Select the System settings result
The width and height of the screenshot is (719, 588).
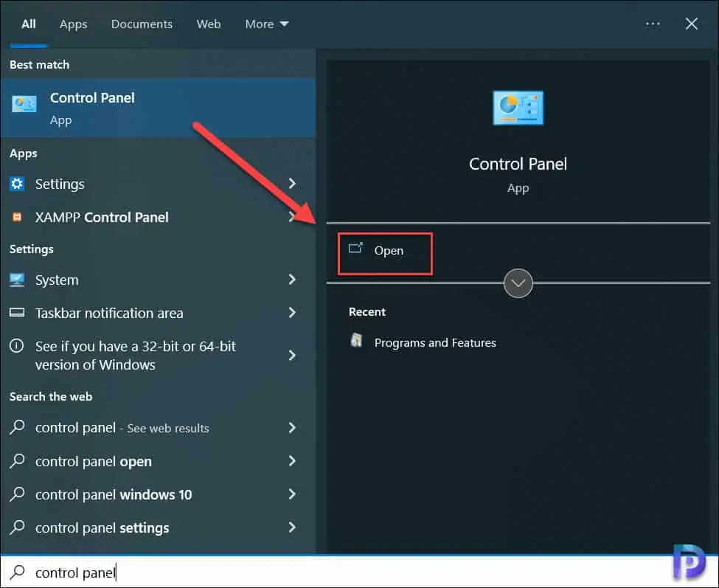158,280
